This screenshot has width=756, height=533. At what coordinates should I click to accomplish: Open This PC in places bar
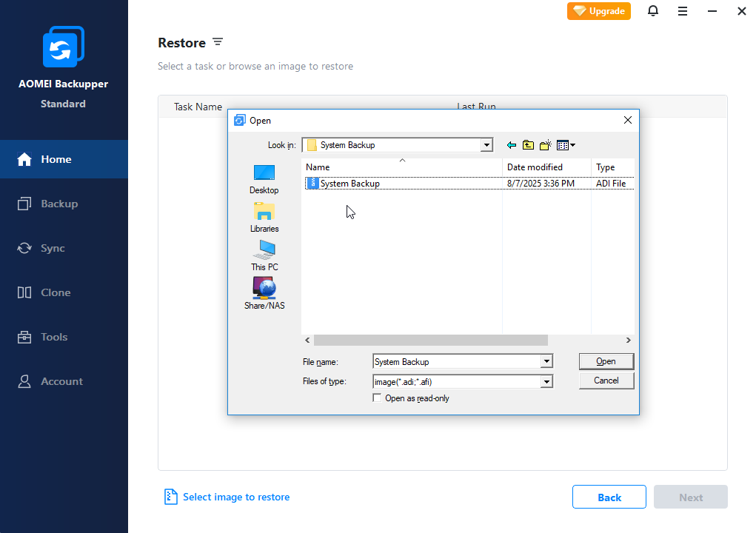pos(264,256)
